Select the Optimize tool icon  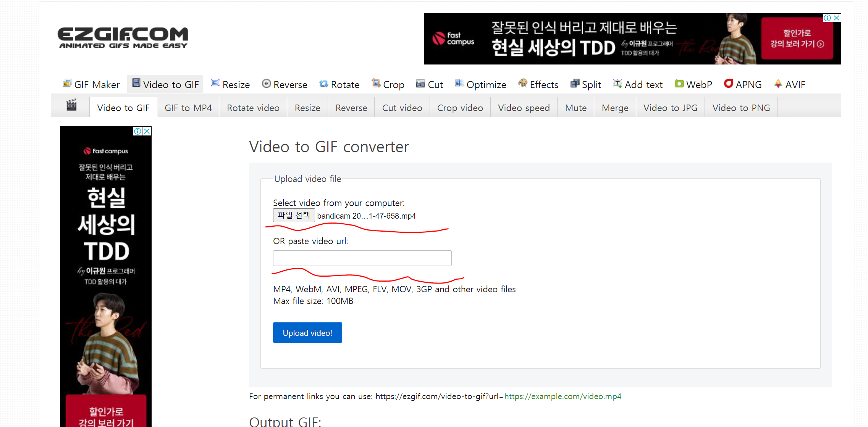pos(459,83)
